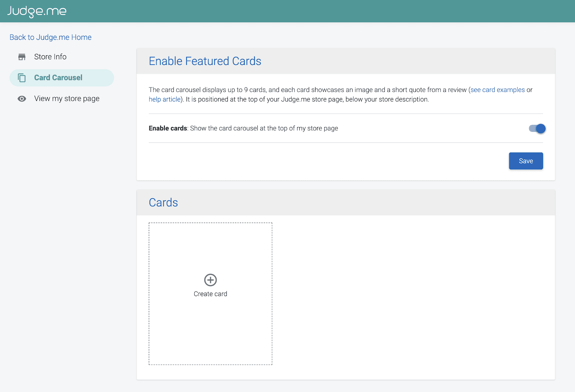
Task: Open the help article link
Action: 164,99
